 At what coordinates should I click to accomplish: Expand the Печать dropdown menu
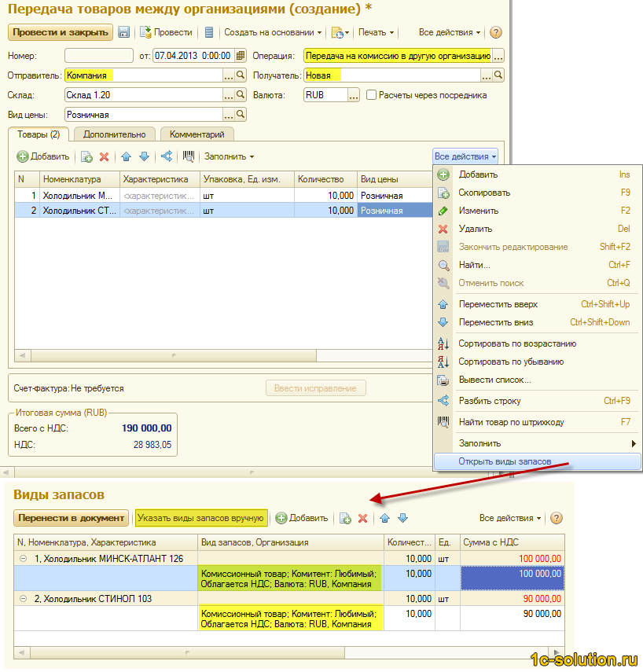pyautogui.click(x=376, y=32)
